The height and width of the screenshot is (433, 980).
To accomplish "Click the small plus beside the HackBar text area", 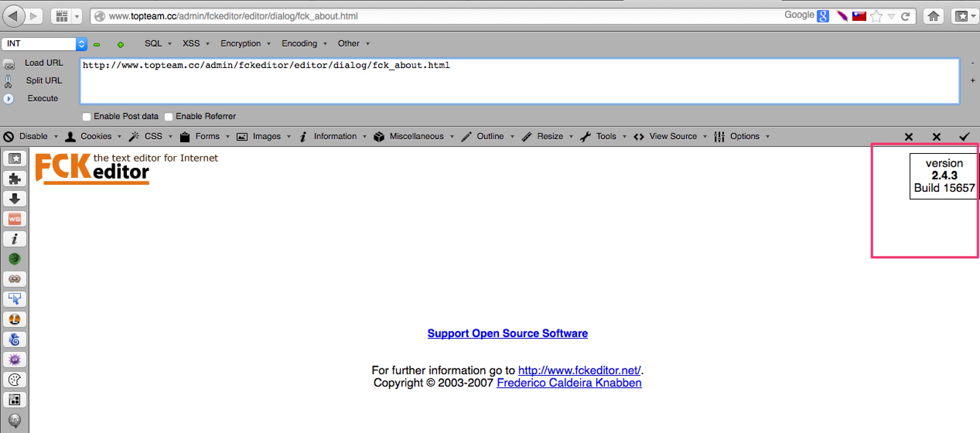I will click(973, 80).
